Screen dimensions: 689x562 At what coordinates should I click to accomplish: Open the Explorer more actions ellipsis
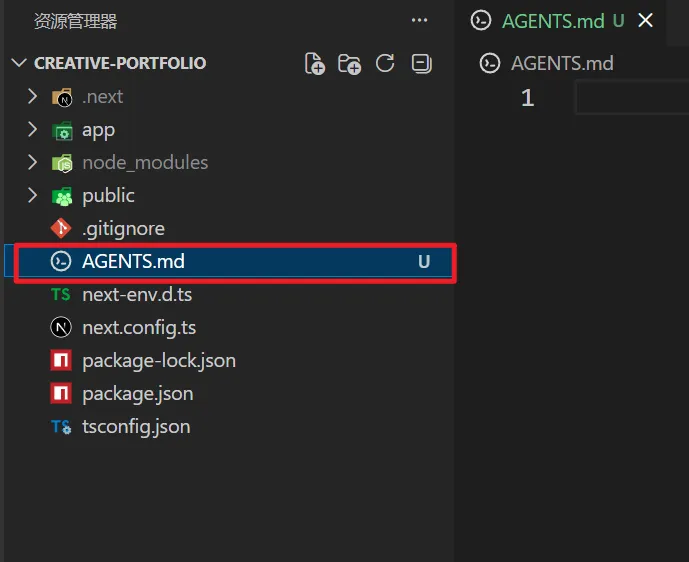click(x=419, y=20)
